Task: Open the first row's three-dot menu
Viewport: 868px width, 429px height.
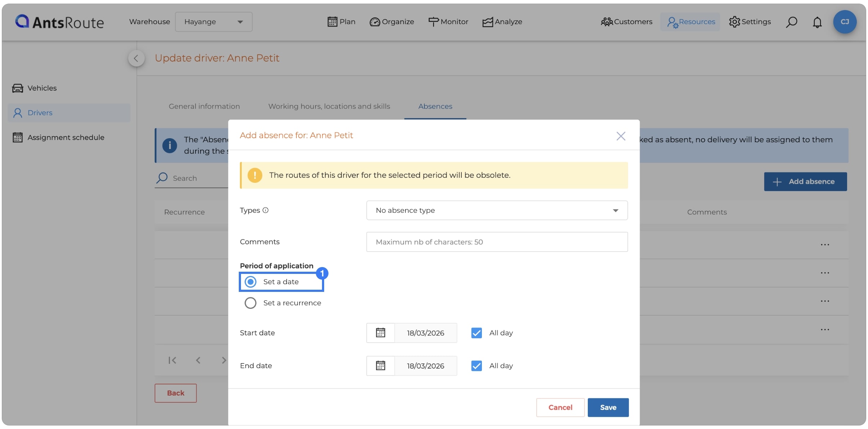Action: coord(825,245)
